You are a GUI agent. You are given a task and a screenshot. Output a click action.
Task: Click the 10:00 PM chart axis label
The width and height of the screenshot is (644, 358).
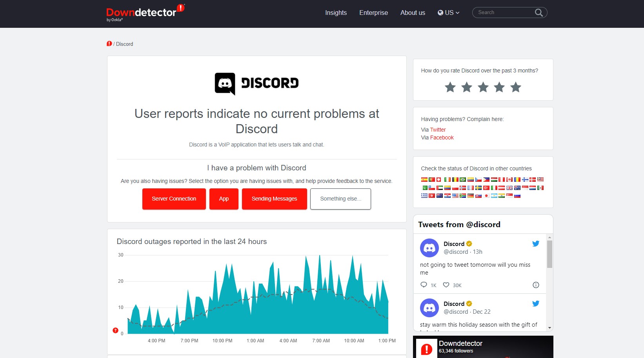point(222,341)
